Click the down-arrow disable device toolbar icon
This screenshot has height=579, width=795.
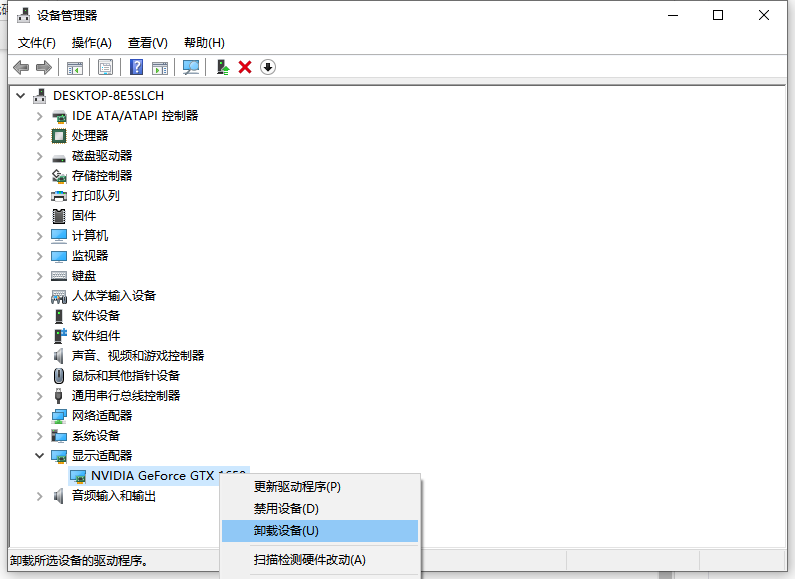[x=268, y=67]
